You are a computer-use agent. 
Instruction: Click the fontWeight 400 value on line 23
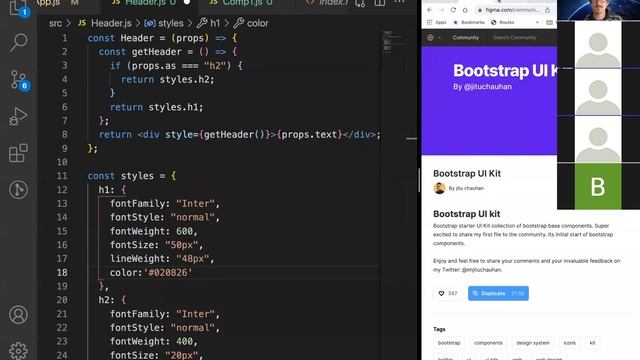pyautogui.click(x=184, y=342)
